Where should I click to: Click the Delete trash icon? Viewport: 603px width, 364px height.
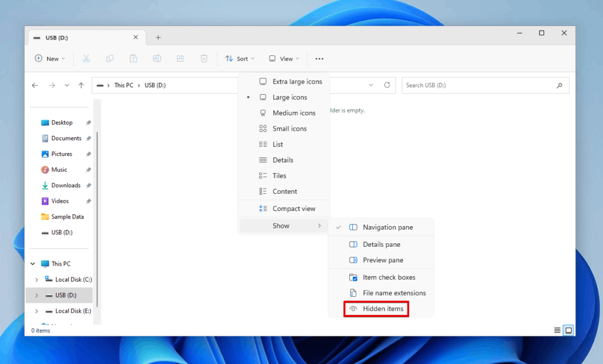204,58
